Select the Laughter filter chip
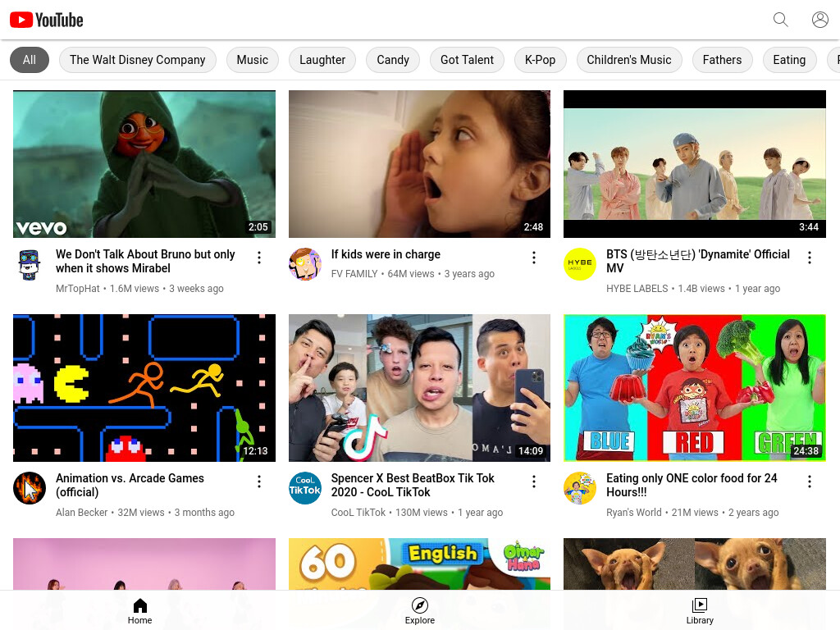This screenshot has height=630, width=840. pyautogui.click(x=322, y=60)
